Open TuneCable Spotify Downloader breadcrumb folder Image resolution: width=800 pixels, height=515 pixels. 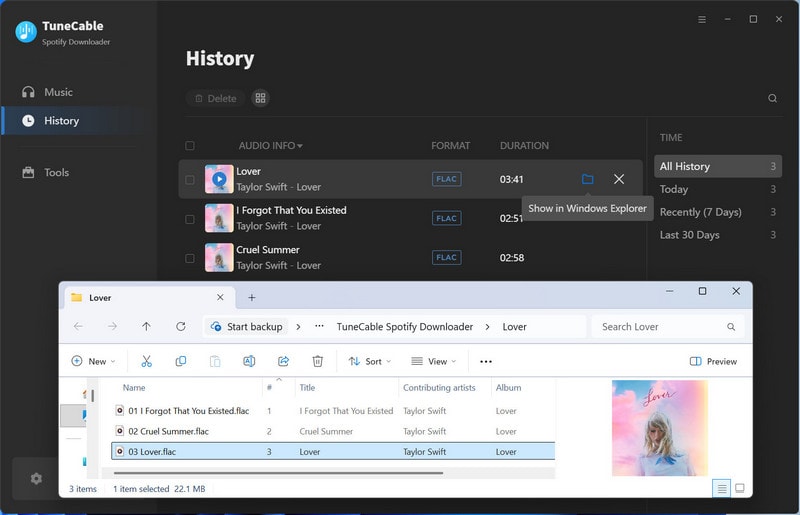coord(405,327)
